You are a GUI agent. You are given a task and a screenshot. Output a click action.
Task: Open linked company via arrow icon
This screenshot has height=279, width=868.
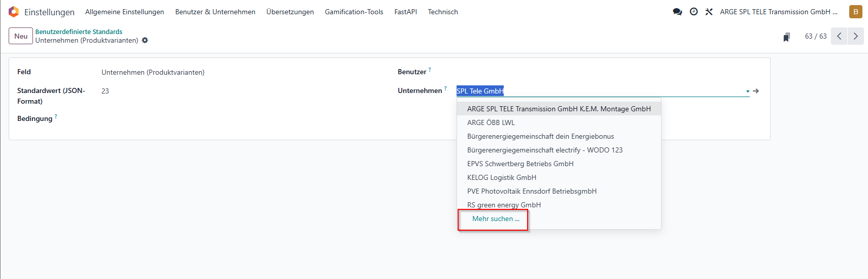coord(756,91)
